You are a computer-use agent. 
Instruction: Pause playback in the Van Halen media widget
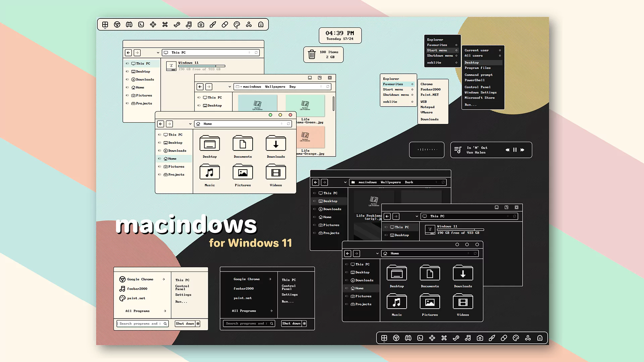[515, 150]
